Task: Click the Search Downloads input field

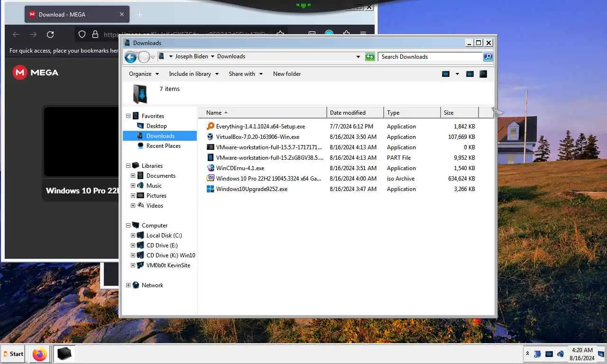Action: point(431,57)
